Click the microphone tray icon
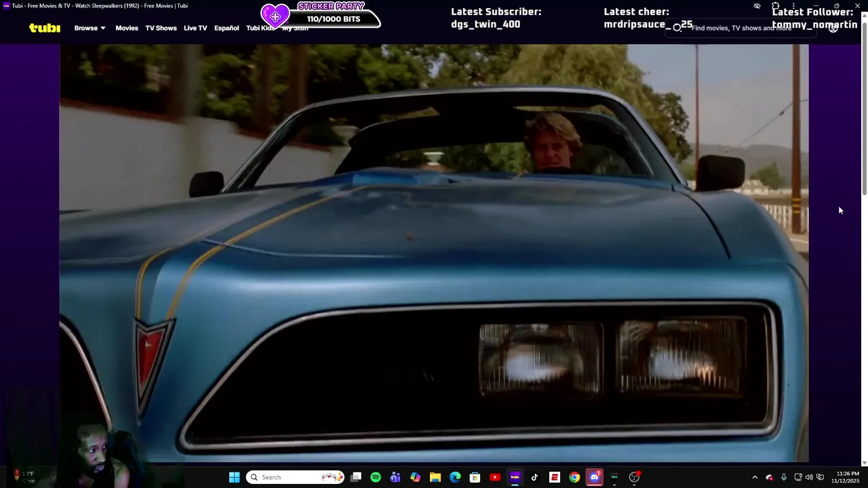The height and width of the screenshot is (488, 868). [783, 477]
